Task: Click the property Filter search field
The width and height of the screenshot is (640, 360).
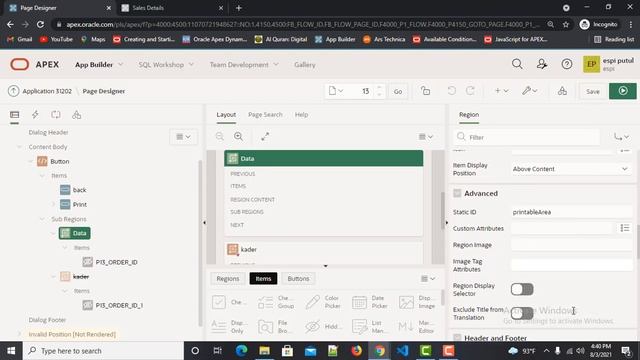Action: click(x=527, y=137)
